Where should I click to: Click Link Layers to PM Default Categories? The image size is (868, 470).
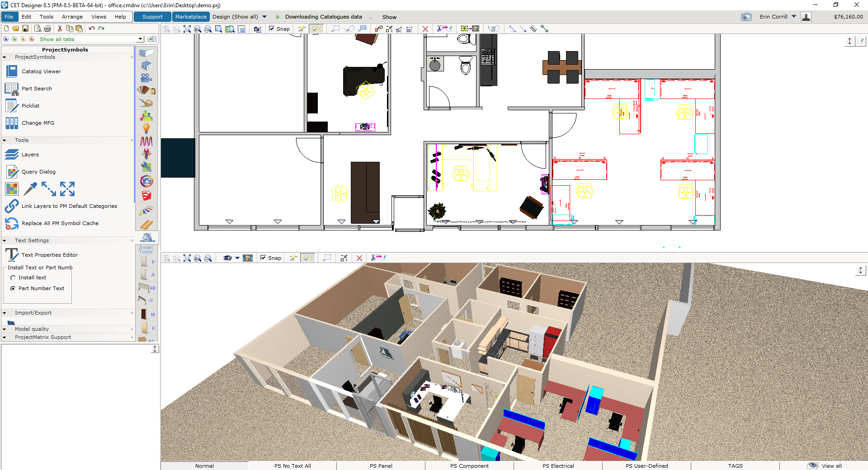[61, 206]
